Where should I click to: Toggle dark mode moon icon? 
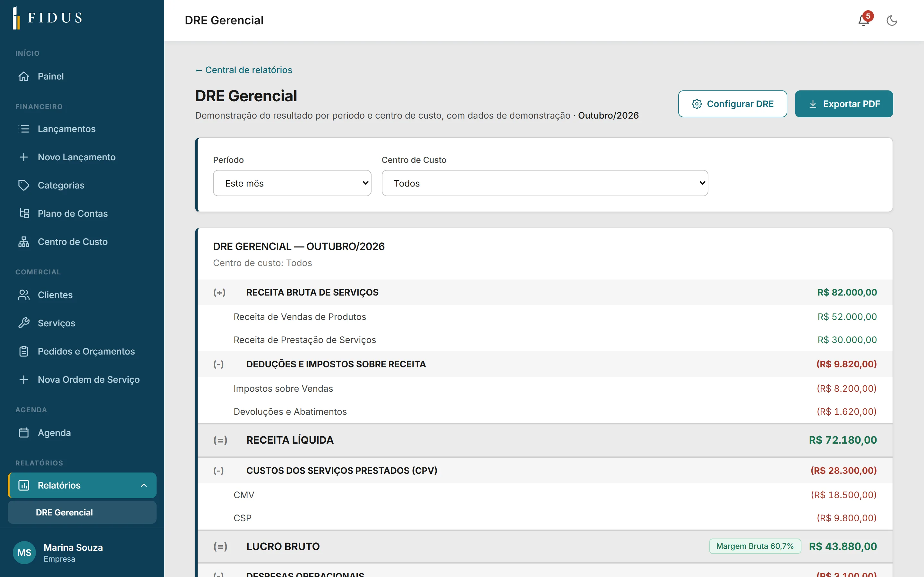point(892,21)
